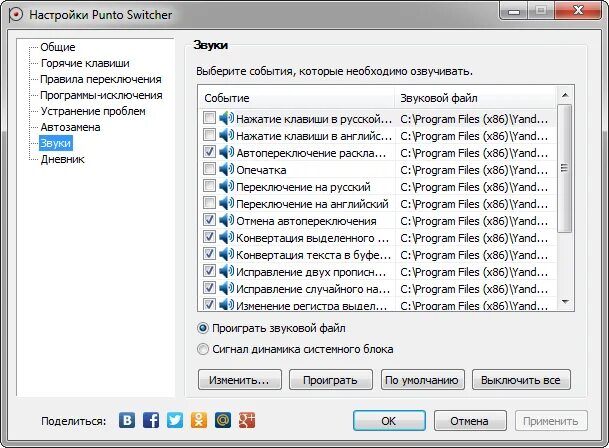Select Звуки in settings tree
This screenshot has height=448, width=609.
[x=56, y=143]
